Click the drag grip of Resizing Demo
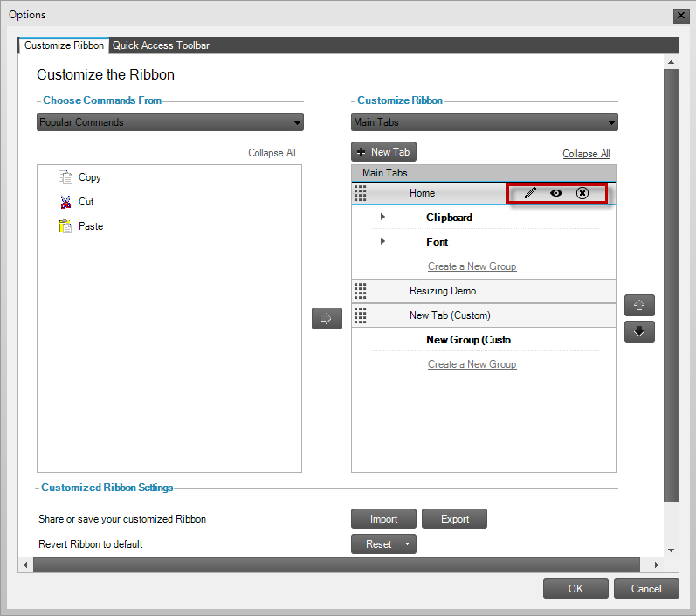Image resolution: width=696 pixels, height=616 pixels. [361, 291]
